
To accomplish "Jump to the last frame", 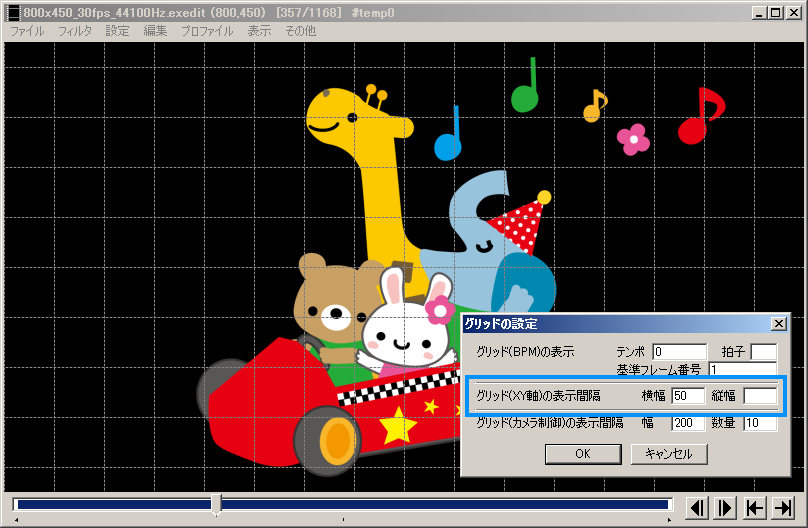I will (783, 508).
